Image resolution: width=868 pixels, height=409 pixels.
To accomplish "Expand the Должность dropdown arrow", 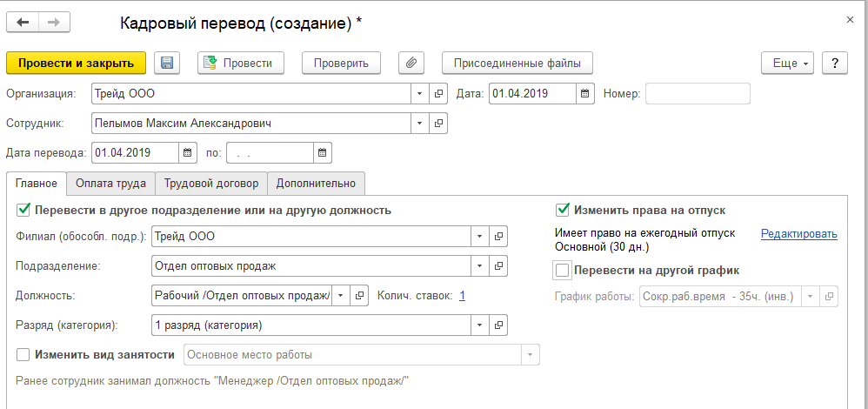I will (x=341, y=296).
